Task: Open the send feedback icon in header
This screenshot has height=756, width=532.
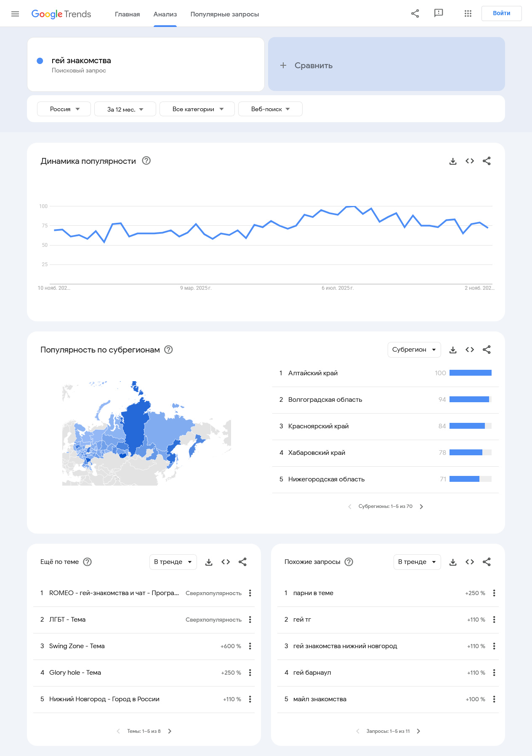Action: tap(439, 13)
